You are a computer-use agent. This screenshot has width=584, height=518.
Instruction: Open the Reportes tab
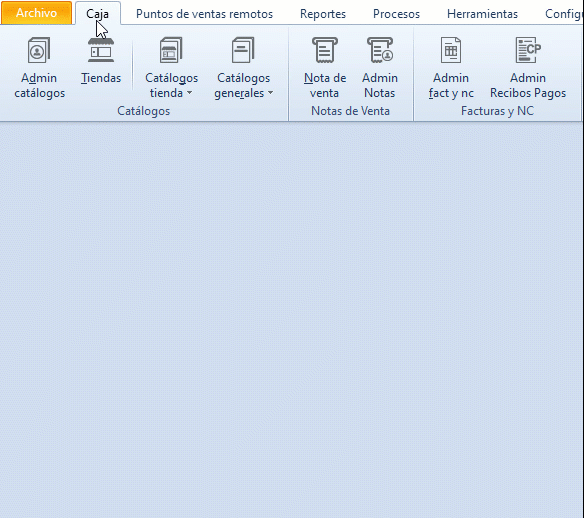pyautogui.click(x=323, y=14)
